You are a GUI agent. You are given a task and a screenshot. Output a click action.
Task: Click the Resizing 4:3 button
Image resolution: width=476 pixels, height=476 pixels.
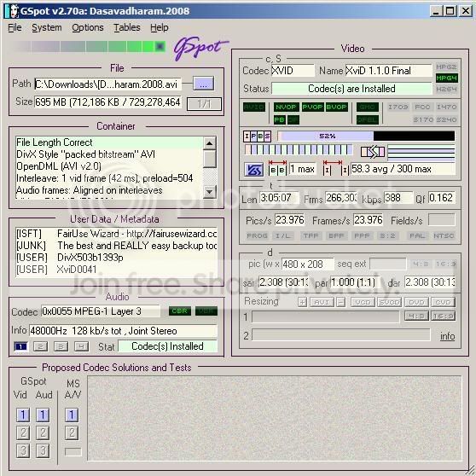[x=416, y=316]
